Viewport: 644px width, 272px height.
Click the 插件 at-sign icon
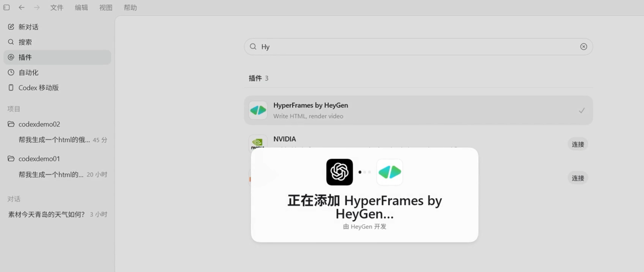[x=11, y=57]
